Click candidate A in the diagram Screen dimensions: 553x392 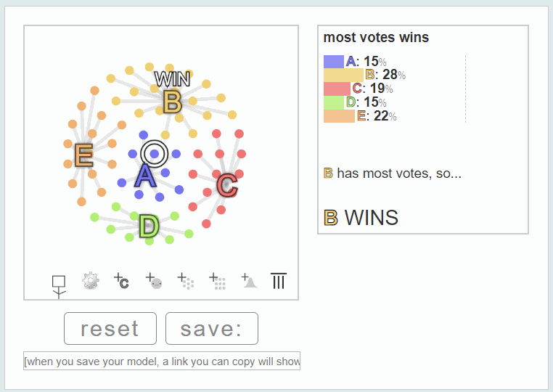(145, 176)
